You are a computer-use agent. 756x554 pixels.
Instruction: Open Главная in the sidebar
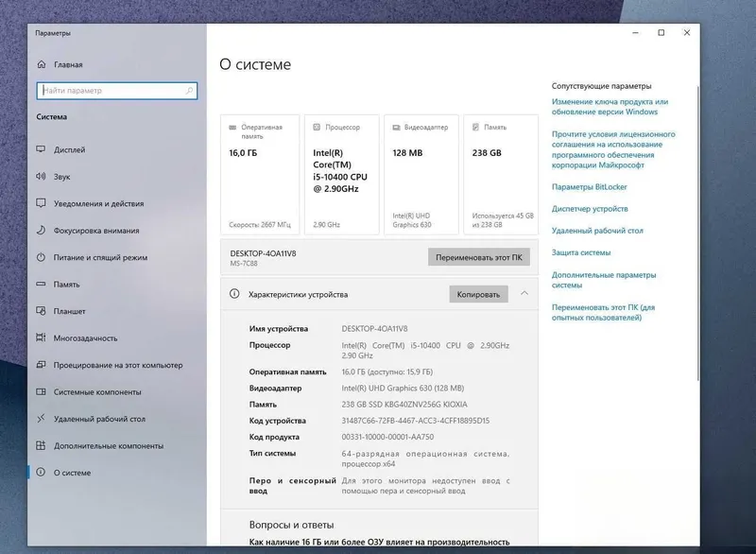(x=67, y=64)
